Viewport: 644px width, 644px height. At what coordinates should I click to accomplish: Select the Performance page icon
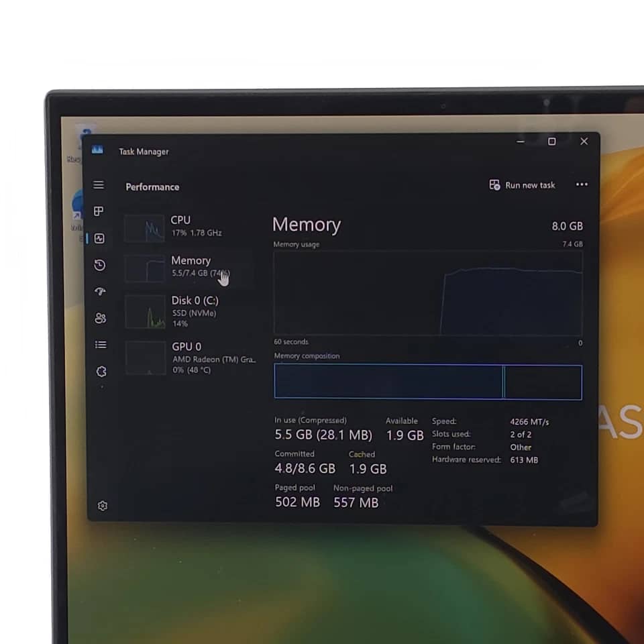click(99, 239)
